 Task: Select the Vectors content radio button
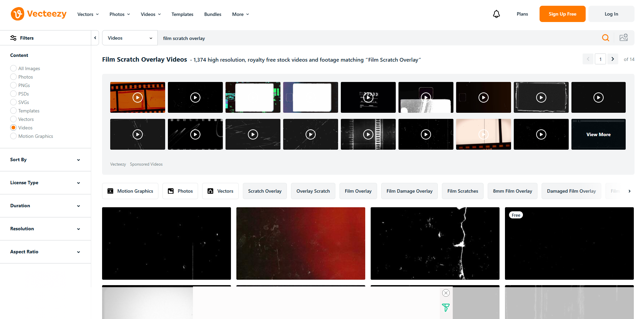[x=14, y=119]
